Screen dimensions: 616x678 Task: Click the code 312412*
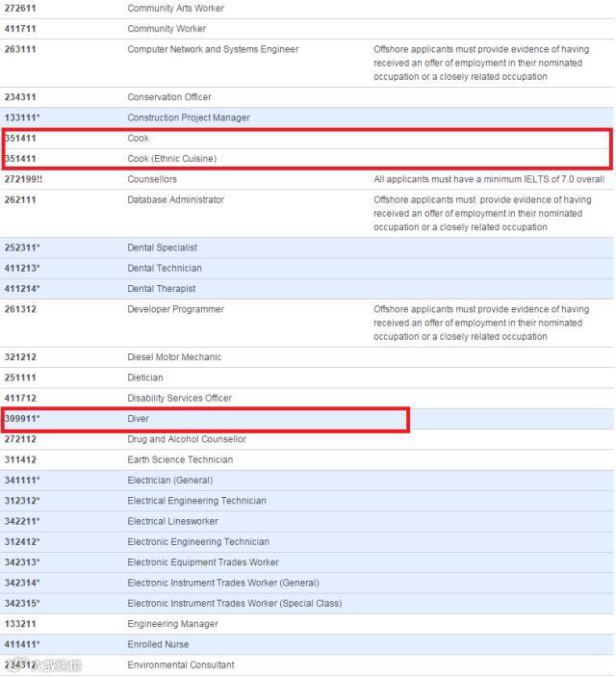22,542
